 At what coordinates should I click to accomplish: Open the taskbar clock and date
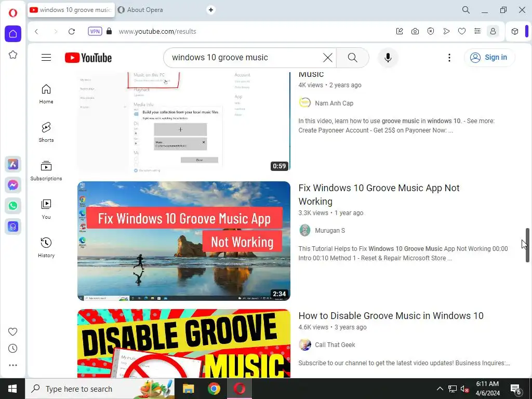(487, 389)
